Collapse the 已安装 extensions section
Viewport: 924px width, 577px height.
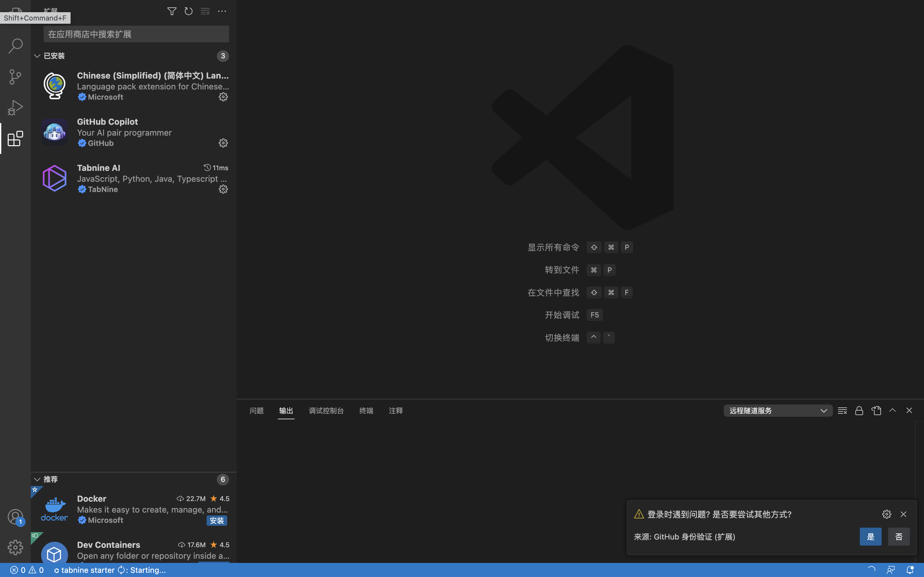click(x=37, y=56)
